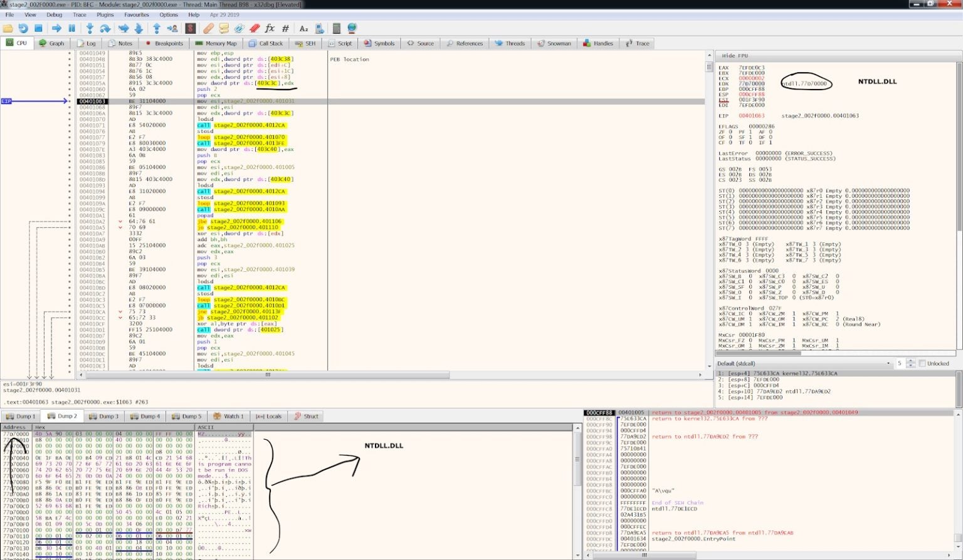This screenshot has height=560, width=963.
Task: Click the Step Into toolbar icon
Action: pos(90,28)
